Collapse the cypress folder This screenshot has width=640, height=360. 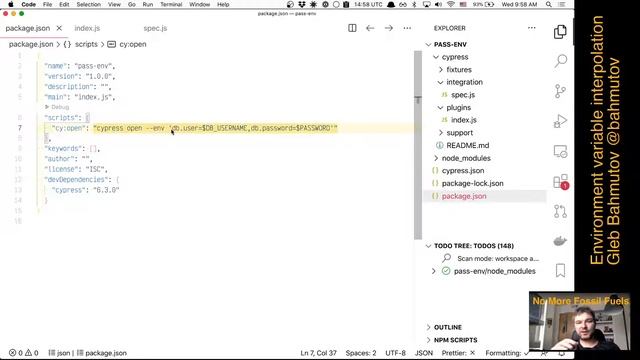[x=436, y=57]
